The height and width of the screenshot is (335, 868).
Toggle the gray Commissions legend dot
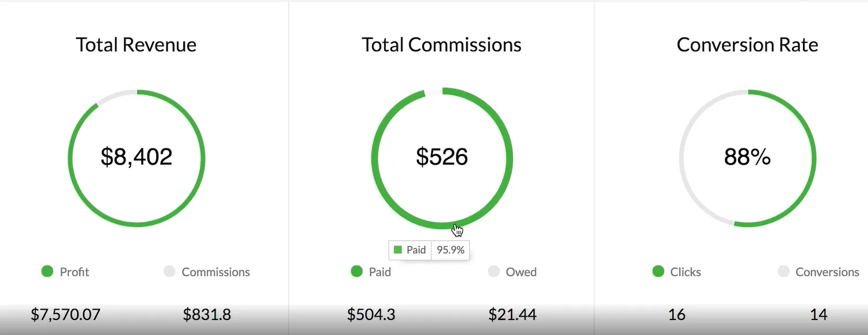(x=169, y=272)
